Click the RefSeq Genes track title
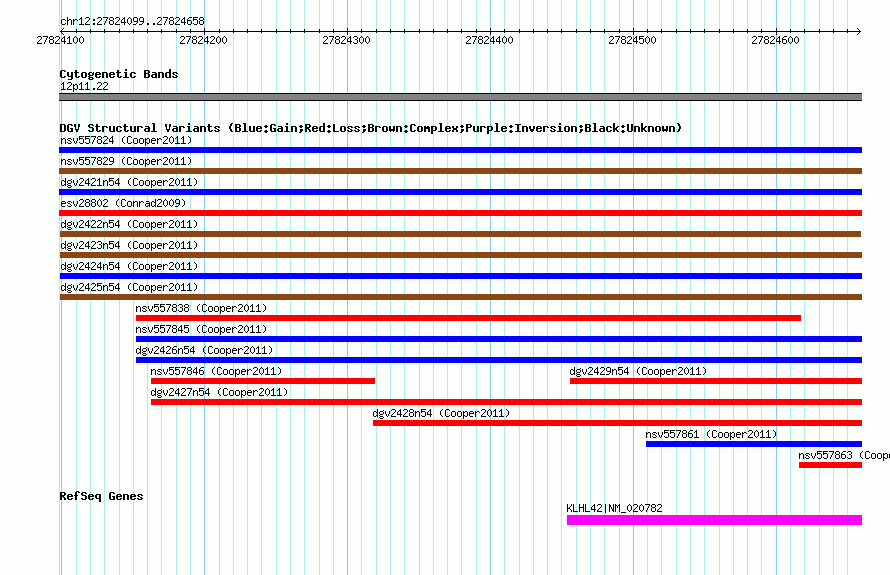The width and height of the screenshot is (890, 575). pyautogui.click(x=101, y=496)
